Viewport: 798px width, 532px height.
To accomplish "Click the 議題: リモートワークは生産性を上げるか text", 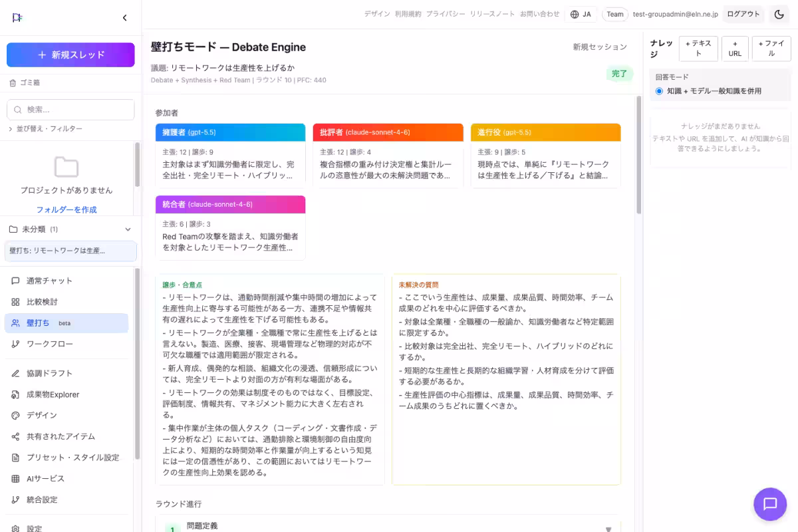I will (x=223, y=68).
